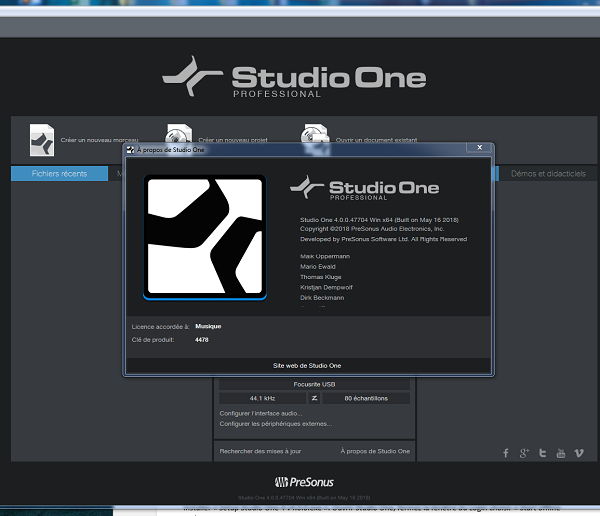Click the licensee name Musique
The width and height of the screenshot is (600, 516).
pos(208,326)
